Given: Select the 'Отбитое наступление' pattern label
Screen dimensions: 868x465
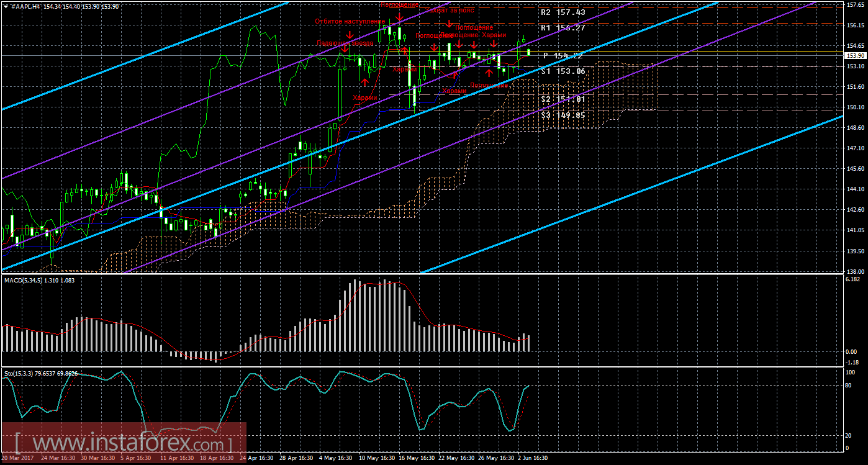Looking at the screenshot, I should (x=350, y=22).
